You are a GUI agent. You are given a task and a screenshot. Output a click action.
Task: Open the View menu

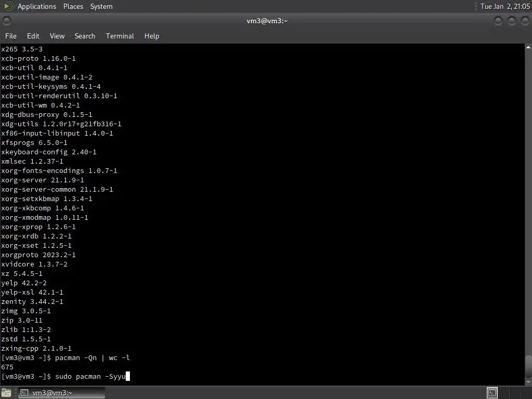point(57,36)
